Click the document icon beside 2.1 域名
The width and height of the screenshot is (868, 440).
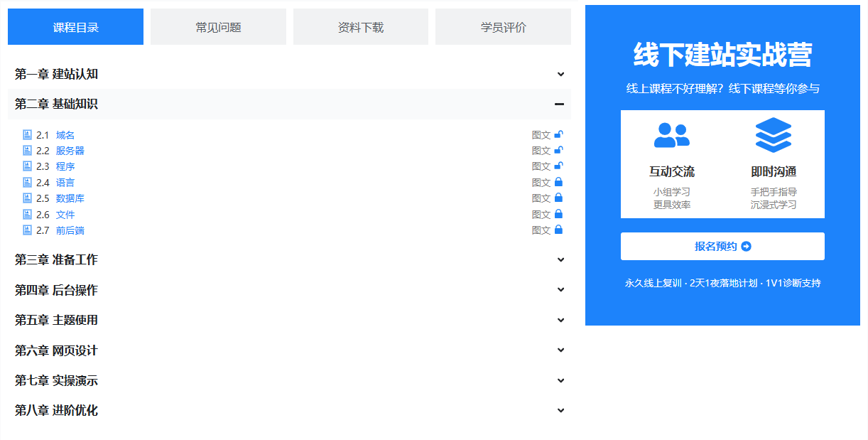pyautogui.click(x=28, y=134)
